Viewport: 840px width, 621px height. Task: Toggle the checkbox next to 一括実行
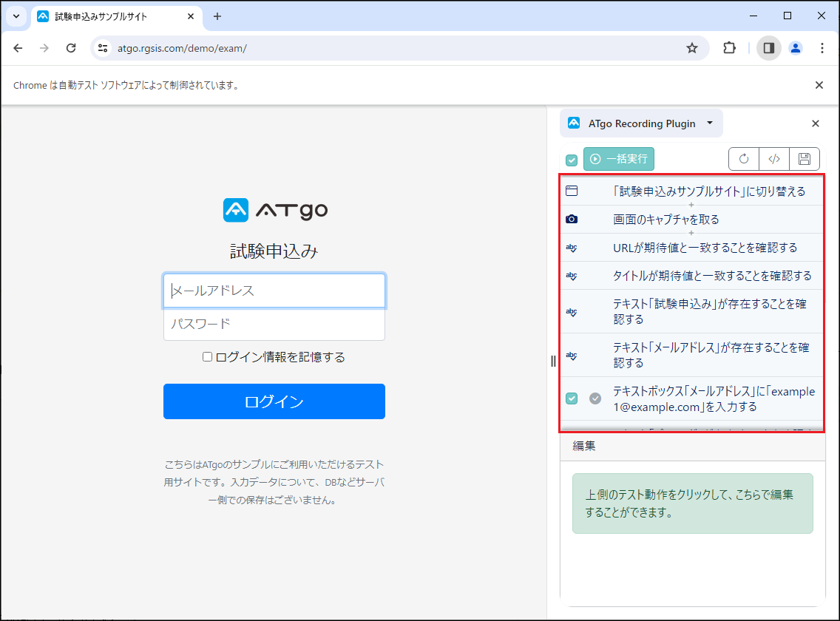tap(571, 159)
